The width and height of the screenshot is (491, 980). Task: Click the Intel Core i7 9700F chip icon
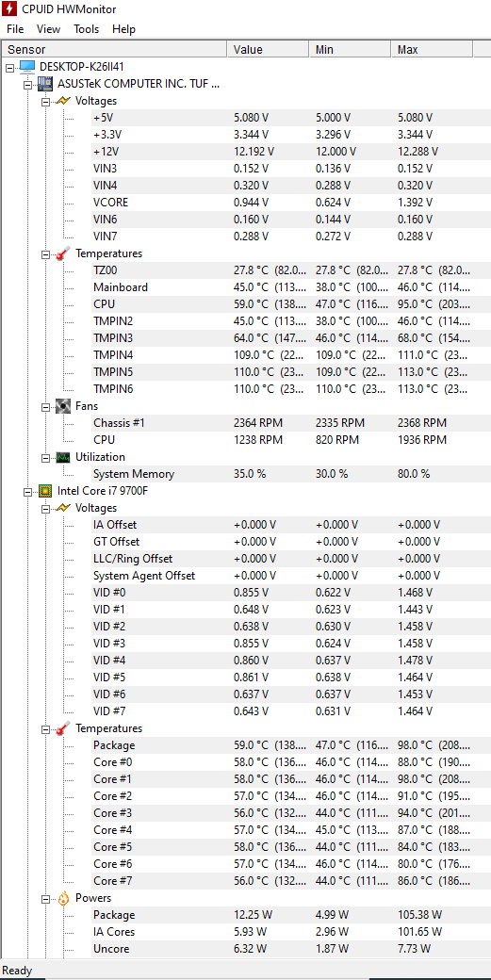[45, 491]
